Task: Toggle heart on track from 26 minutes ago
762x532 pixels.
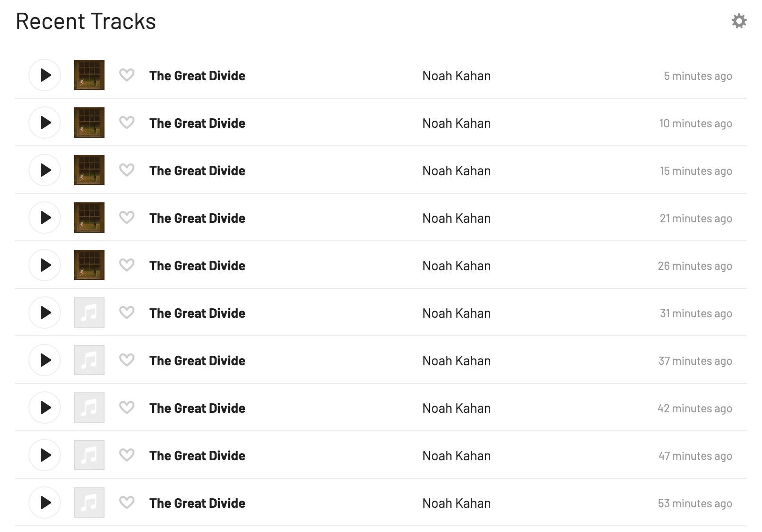Action: click(x=127, y=265)
